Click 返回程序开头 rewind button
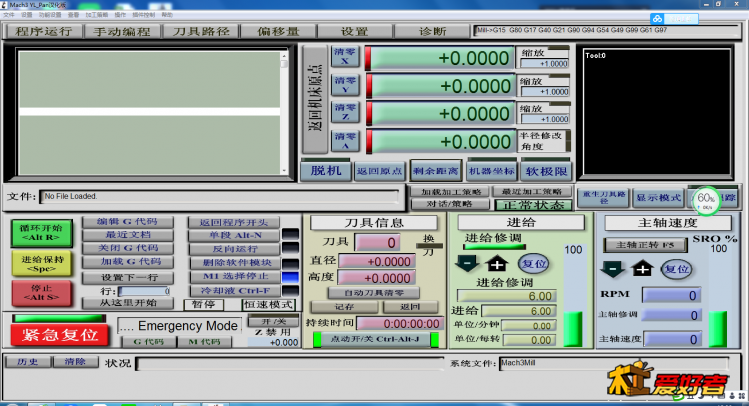Screen dimensions: 749x406 point(234,223)
